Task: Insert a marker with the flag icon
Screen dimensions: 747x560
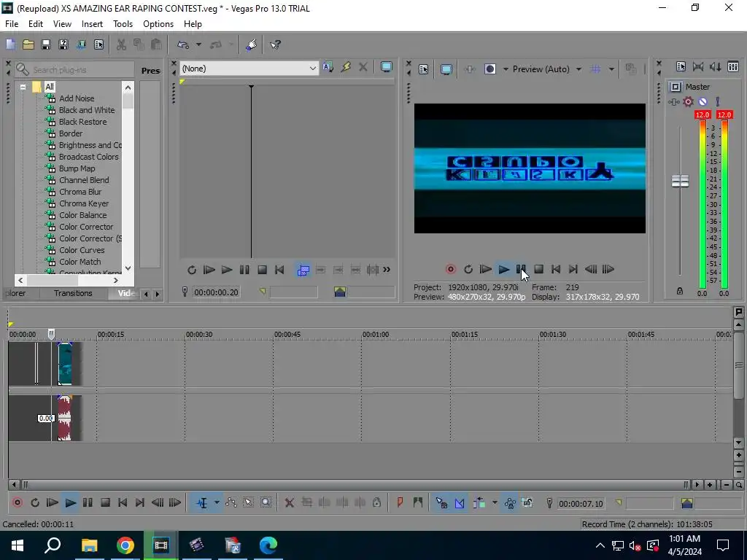Action: click(400, 503)
